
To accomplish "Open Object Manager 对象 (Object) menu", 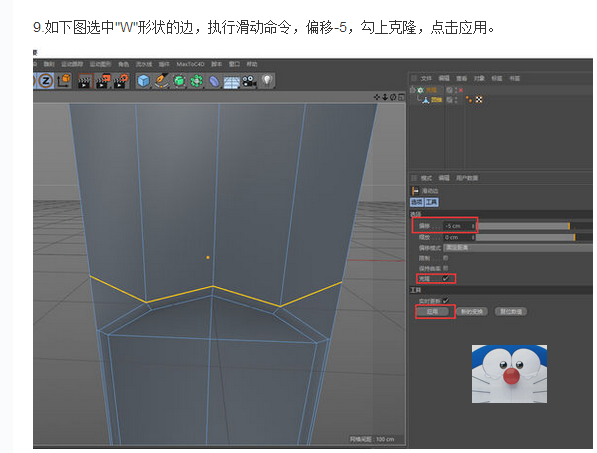I will pyautogui.click(x=479, y=78).
